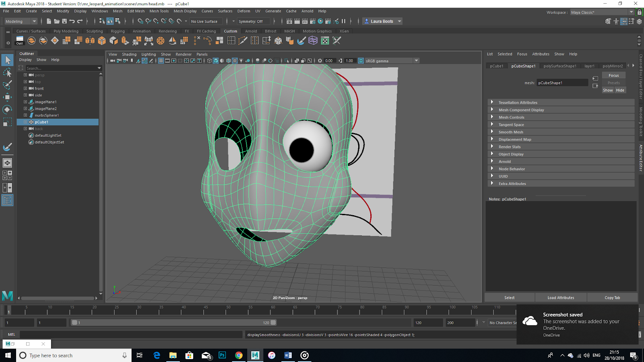Switch to four-pane viewport layout
The width and height of the screenshot is (644, 362).
tap(7, 175)
